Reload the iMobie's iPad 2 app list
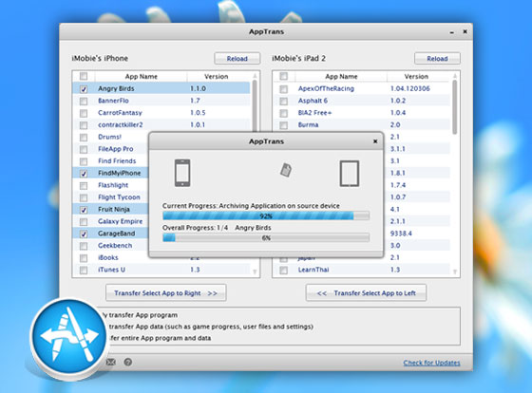This screenshot has height=393, width=532. click(x=437, y=58)
